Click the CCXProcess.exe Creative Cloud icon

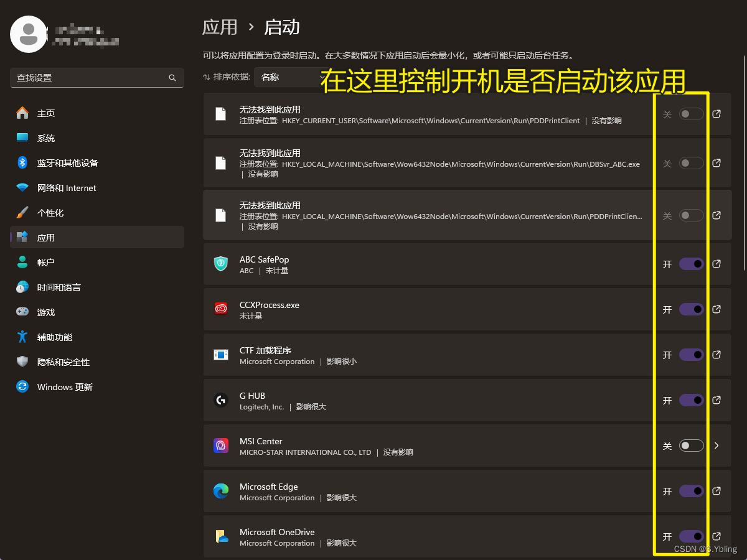tap(221, 309)
